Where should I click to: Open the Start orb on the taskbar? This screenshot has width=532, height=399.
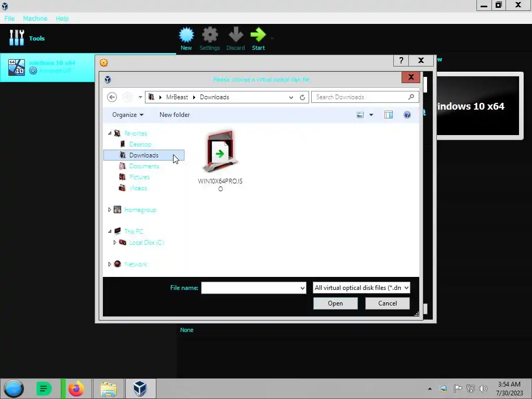pyautogui.click(x=14, y=389)
